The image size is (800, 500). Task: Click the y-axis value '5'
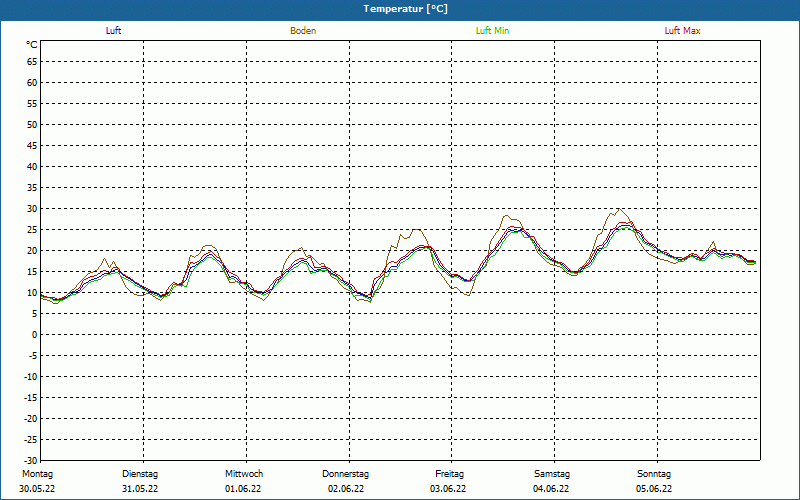click(x=35, y=314)
